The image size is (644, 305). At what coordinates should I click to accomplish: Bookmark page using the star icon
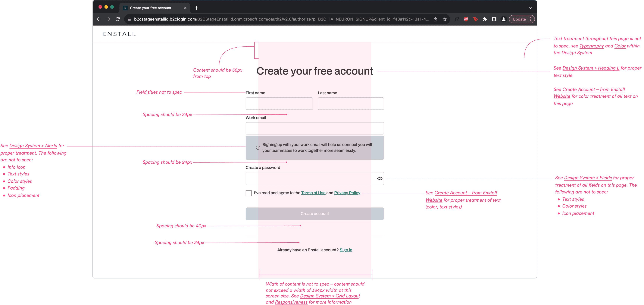pyautogui.click(x=445, y=19)
